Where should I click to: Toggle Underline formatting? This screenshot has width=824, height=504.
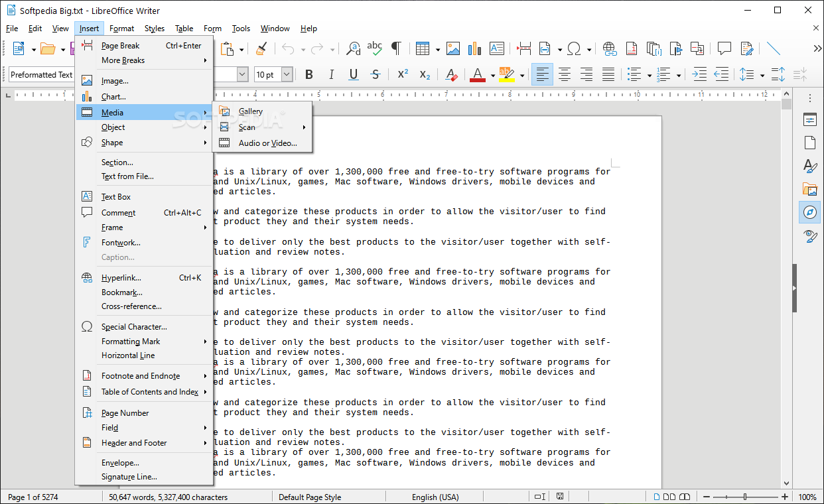(354, 75)
